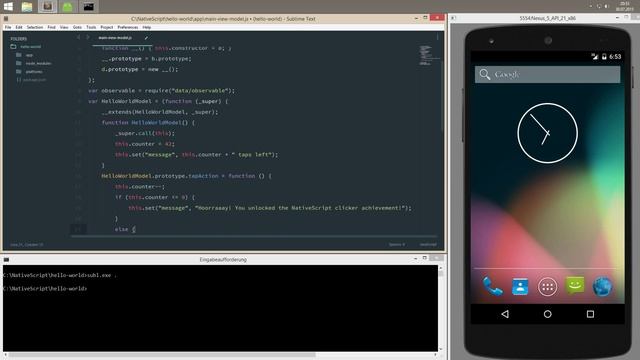Click the FOLDERS sidebar heading
640x360 pixels.
pos(18,39)
